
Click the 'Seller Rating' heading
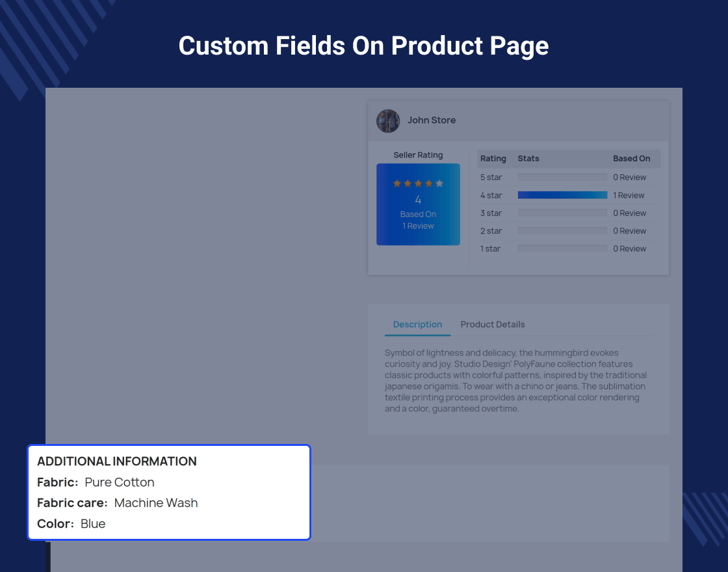(419, 155)
